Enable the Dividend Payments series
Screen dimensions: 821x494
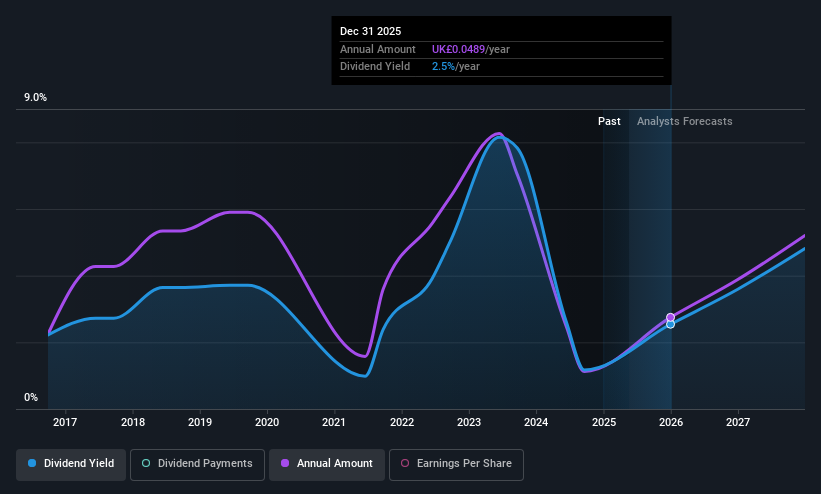[x=197, y=464]
